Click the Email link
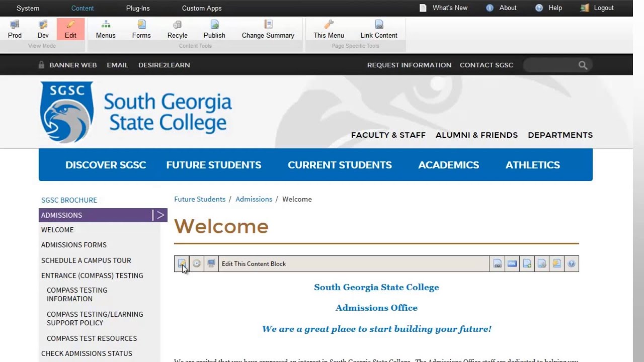644x362 pixels. [x=117, y=65]
